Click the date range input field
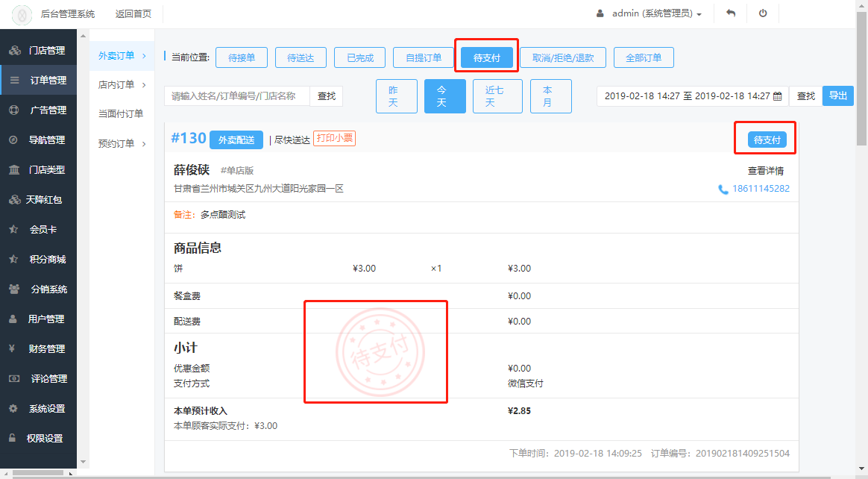The image size is (868, 479). coord(693,96)
